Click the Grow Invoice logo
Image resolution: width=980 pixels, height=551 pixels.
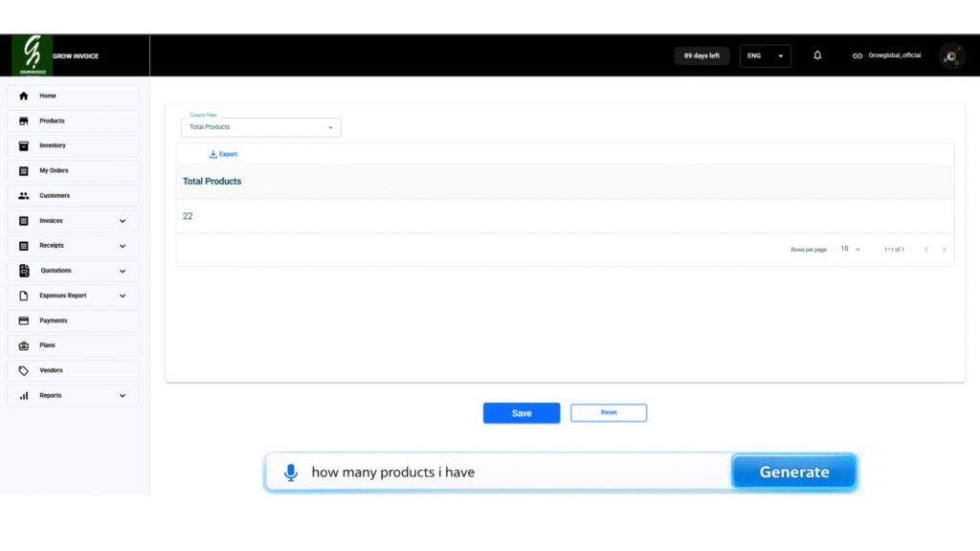tap(33, 55)
